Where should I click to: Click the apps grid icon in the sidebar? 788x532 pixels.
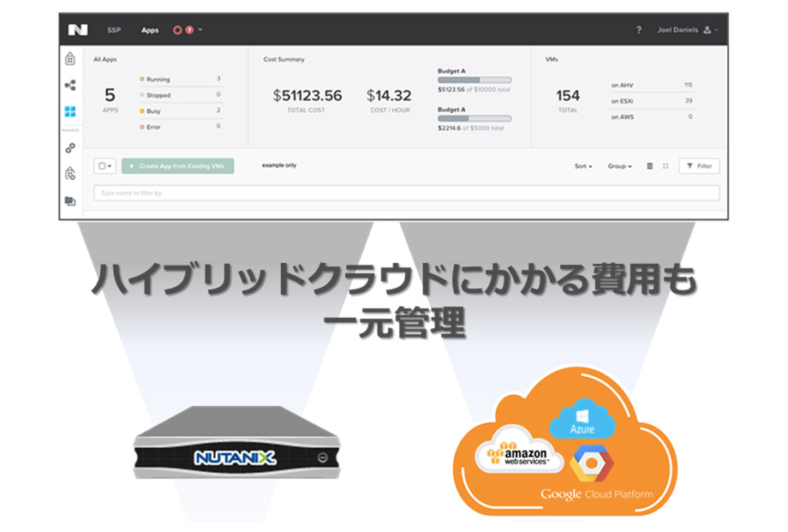(x=71, y=110)
